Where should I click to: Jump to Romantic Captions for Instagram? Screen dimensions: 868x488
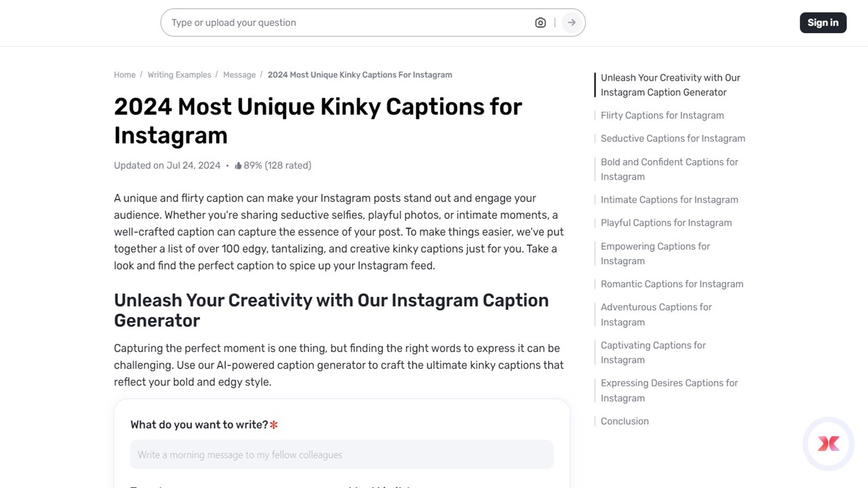point(672,284)
